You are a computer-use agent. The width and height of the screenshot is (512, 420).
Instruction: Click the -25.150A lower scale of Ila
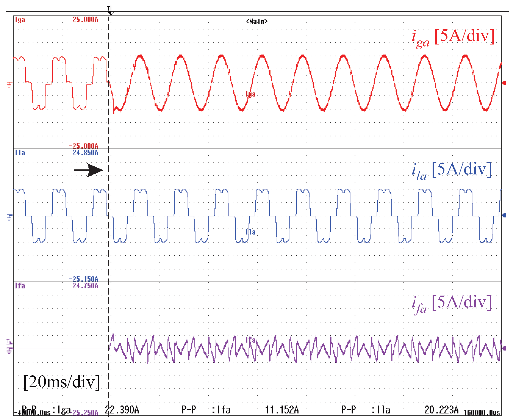(84, 279)
